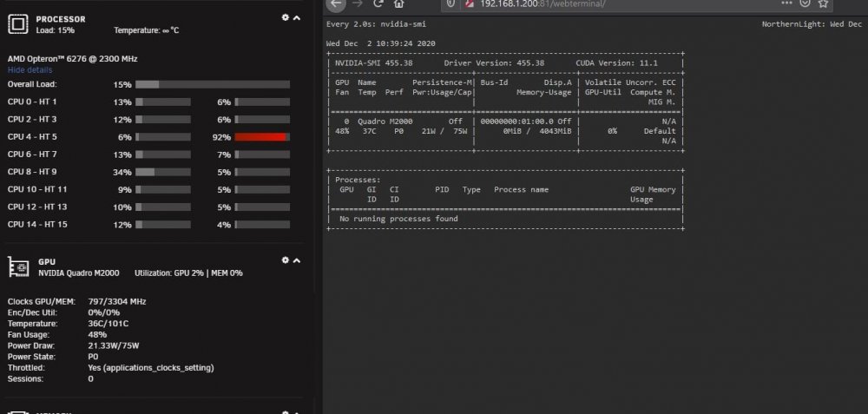
Task: Open tracking protection shield info
Action: [x=450, y=3]
